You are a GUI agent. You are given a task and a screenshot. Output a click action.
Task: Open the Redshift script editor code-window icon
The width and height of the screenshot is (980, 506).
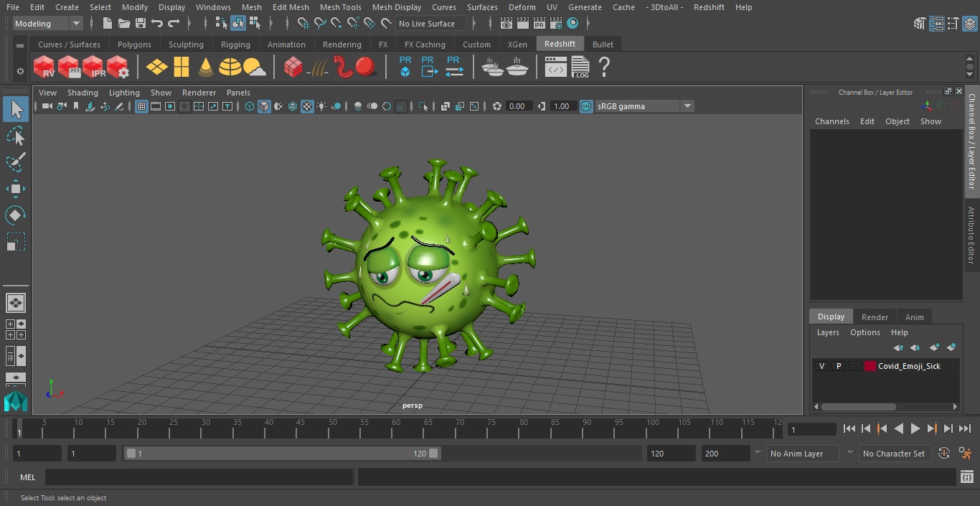coord(556,67)
